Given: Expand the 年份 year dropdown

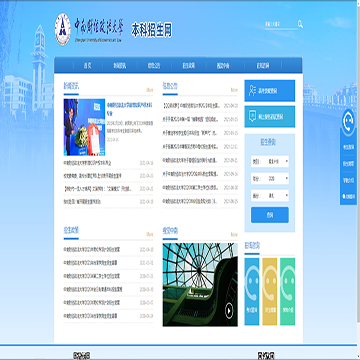Looking at the screenshot, I should pyautogui.click(x=270, y=179).
